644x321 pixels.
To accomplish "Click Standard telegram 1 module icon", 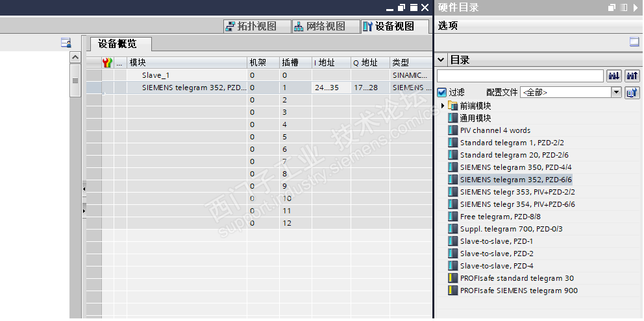I will click(x=452, y=143).
